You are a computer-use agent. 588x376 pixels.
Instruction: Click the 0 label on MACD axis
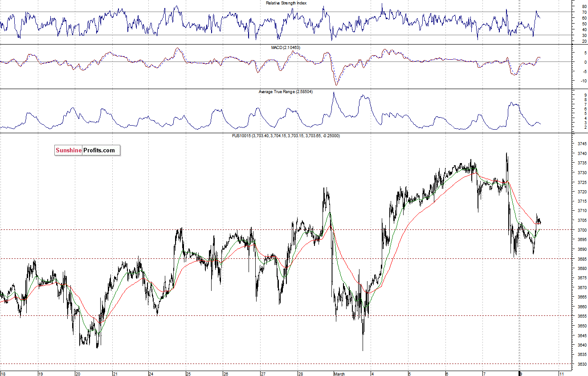coord(584,62)
